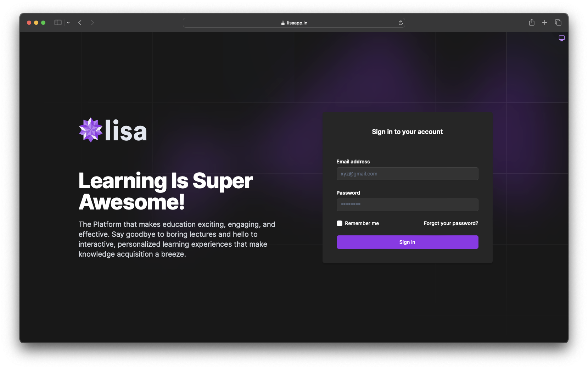588x369 pixels.
Task: Go back with the browser back arrow
Action: [x=80, y=23]
